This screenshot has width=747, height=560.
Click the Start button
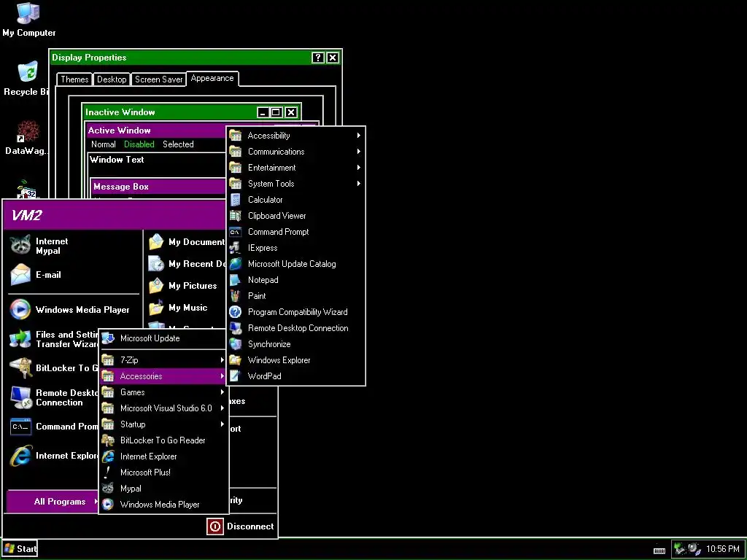20,549
